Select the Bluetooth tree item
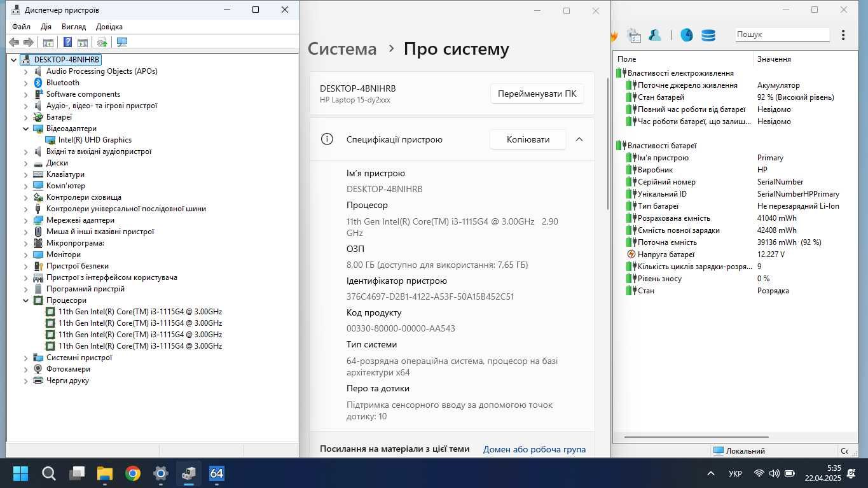Image resolution: width=868 pixels, height=488 pixels. (x=62, y=83)
